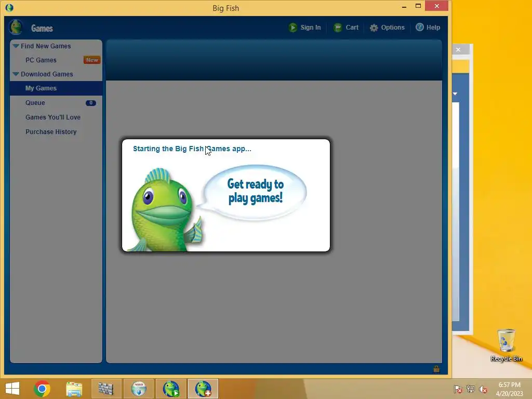This screenshot has width=532, height=399.
Task: Click the Sign In link
Action: pos(311,28)
